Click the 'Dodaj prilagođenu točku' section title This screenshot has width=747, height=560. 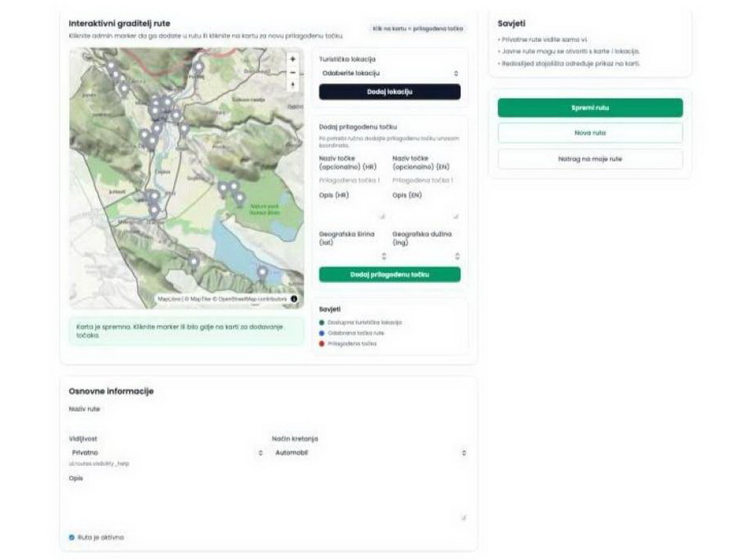coord(357,127)
